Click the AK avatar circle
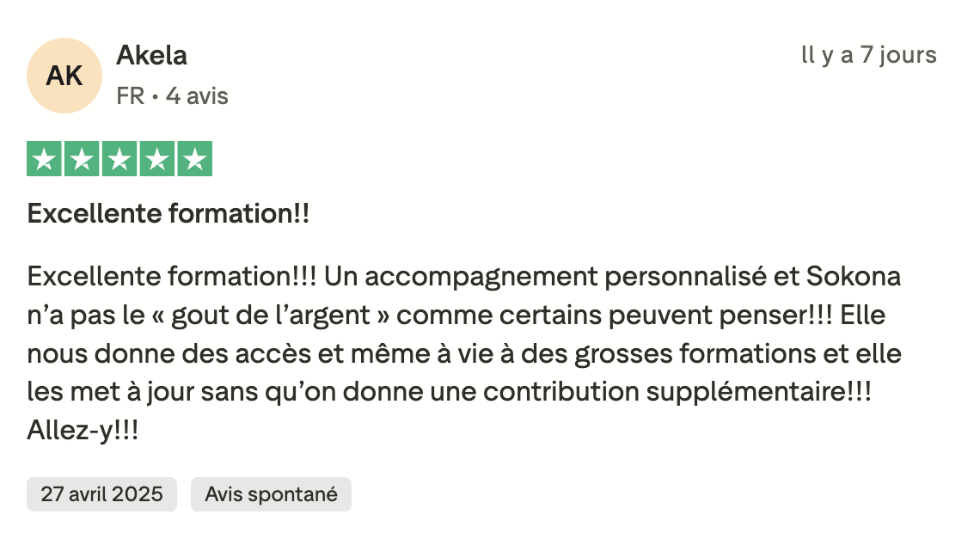 (x=65, y=76)
